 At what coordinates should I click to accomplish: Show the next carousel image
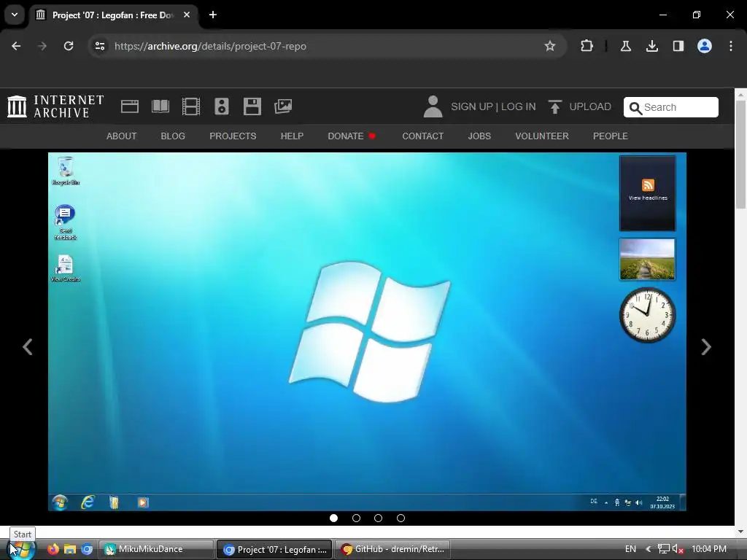coord(706,346)
